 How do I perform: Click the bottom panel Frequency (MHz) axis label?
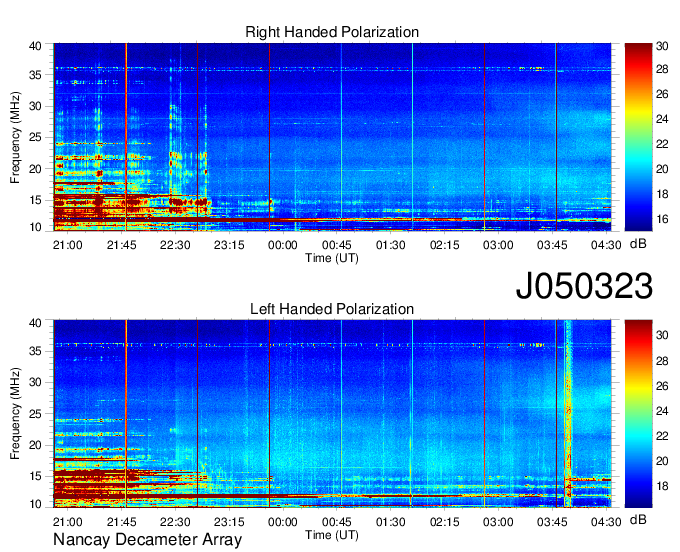15,414
